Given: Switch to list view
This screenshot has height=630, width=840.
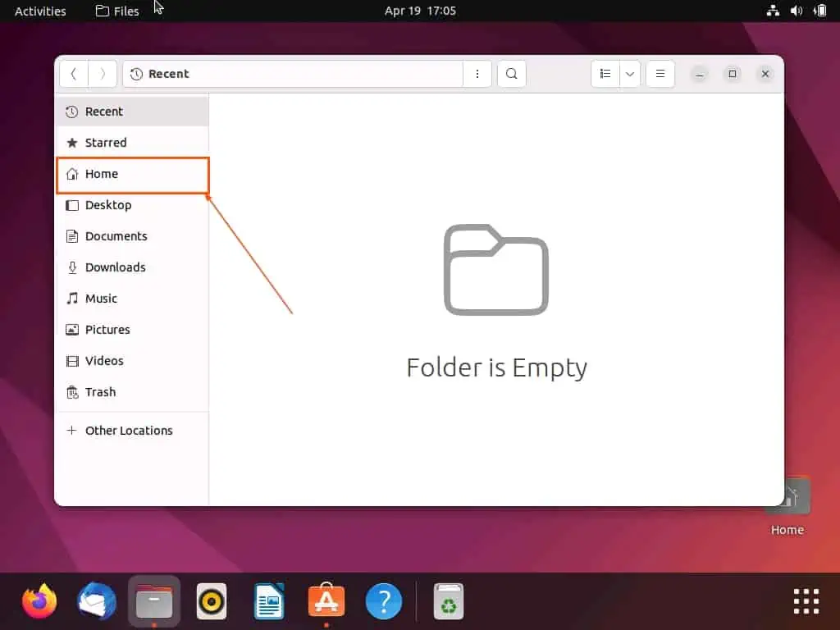Looking at the screenshot, I should [605, 73].
